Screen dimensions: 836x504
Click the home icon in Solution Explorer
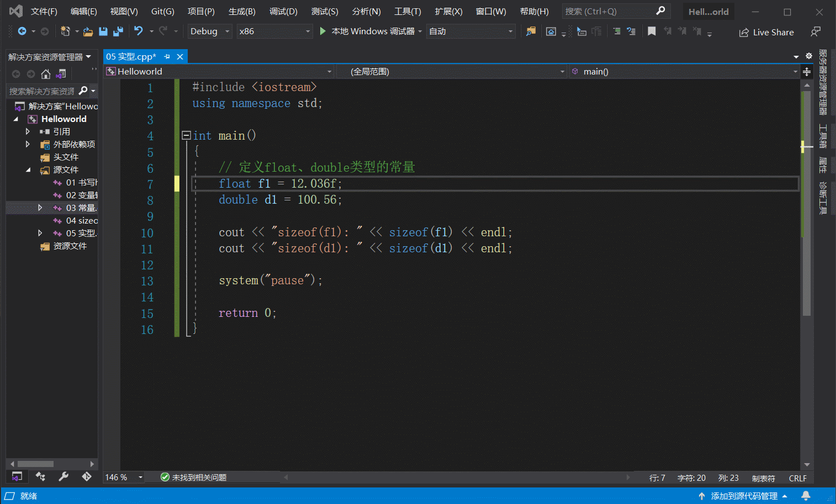pyautogui.click(x=46, y=74)
